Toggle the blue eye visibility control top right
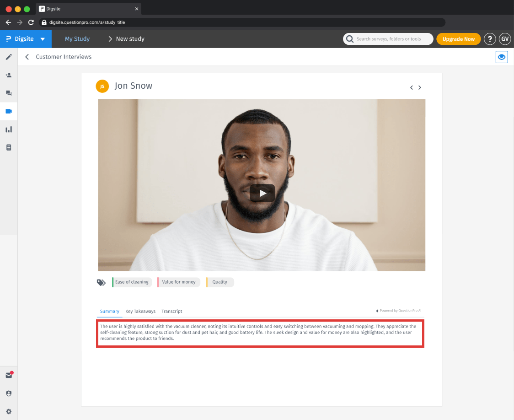The height and width of the screenshot is (420, 514). tap(502, 57)
